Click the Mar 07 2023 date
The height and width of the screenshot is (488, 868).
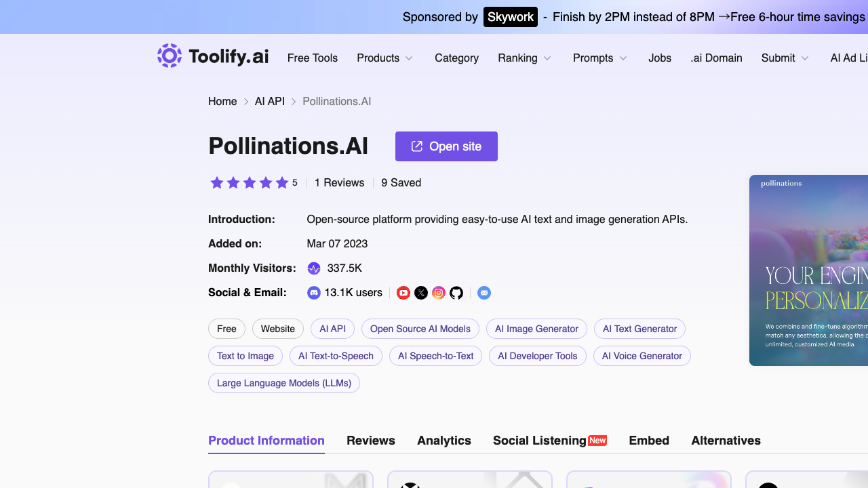[337, 244]
